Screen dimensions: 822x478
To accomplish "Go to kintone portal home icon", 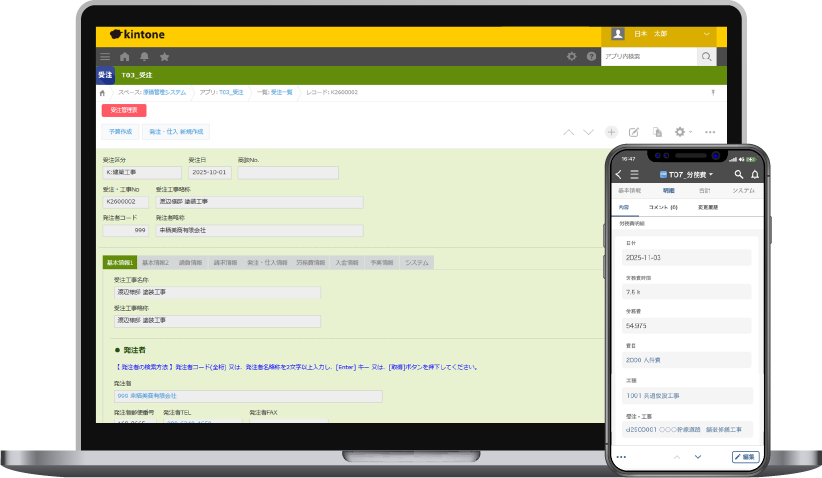I will point(124,57).
